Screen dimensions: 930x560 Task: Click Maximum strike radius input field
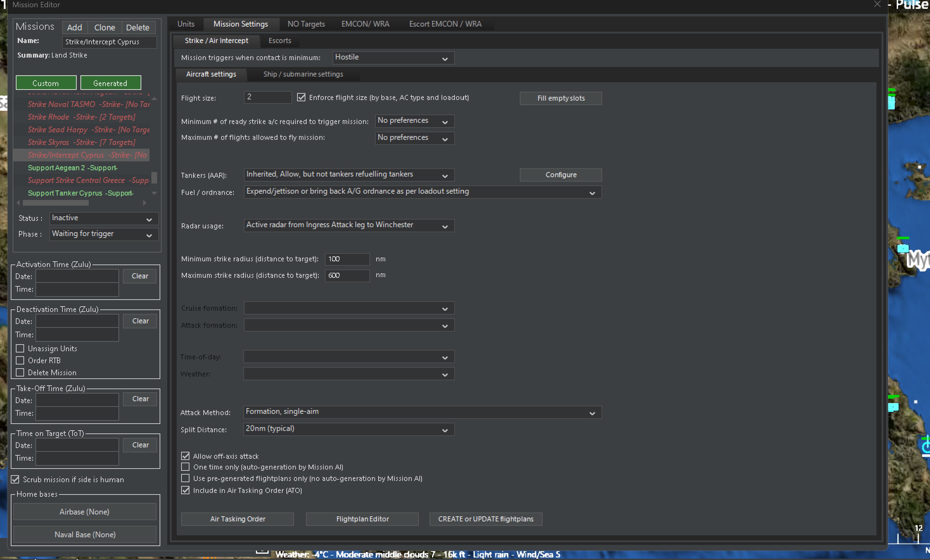[x=347, y=275]
